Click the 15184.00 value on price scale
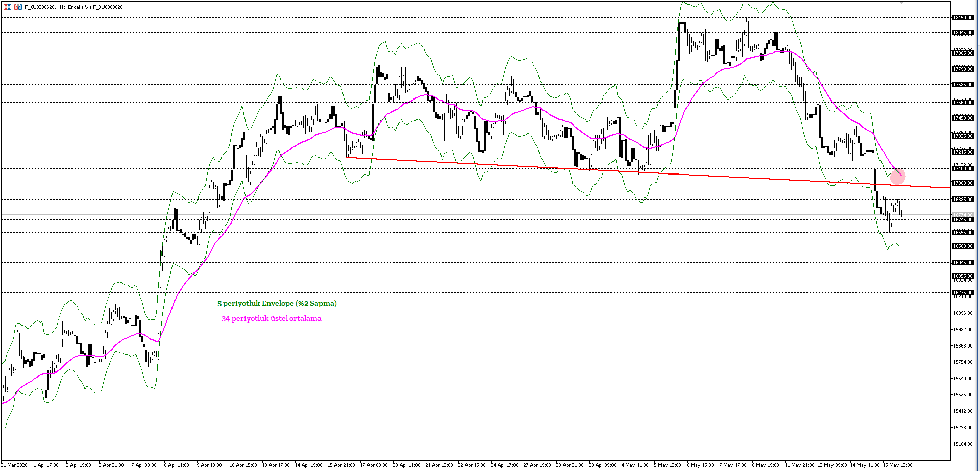The width and height of the screenshot is (980, 471). click(x=963, y=444)
